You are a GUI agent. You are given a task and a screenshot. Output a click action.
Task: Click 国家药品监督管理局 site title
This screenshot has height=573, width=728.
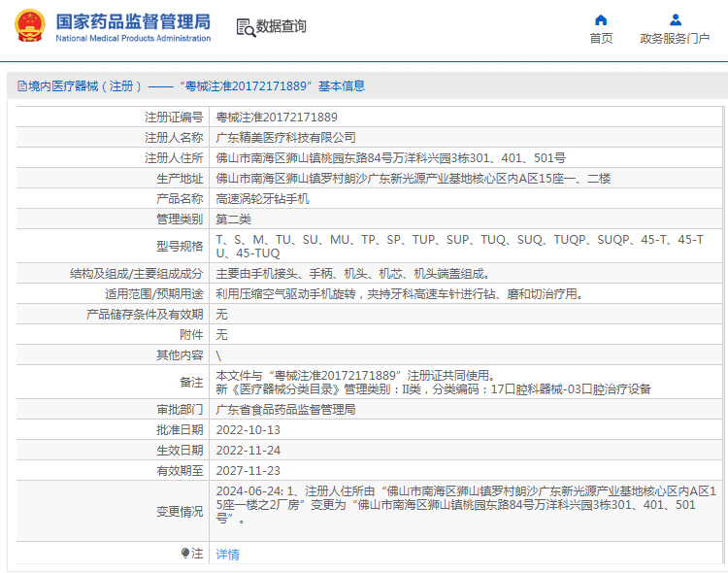133,21
